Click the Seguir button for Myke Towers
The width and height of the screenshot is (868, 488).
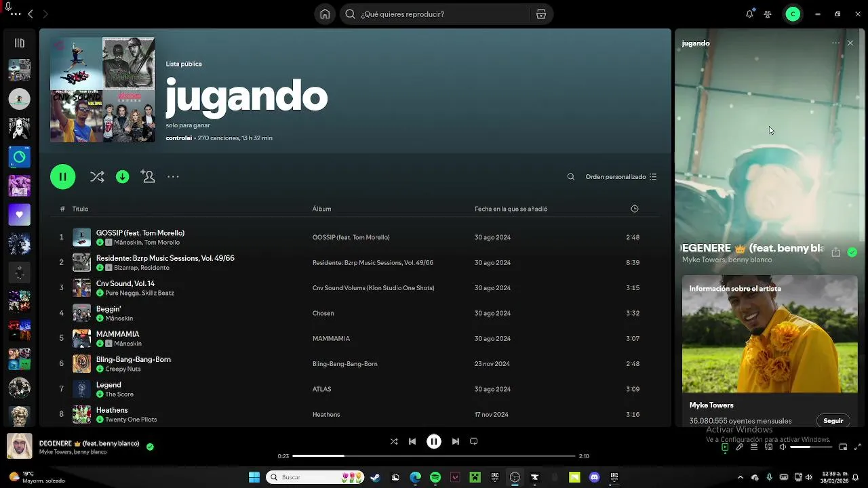(x=833, y=421)
